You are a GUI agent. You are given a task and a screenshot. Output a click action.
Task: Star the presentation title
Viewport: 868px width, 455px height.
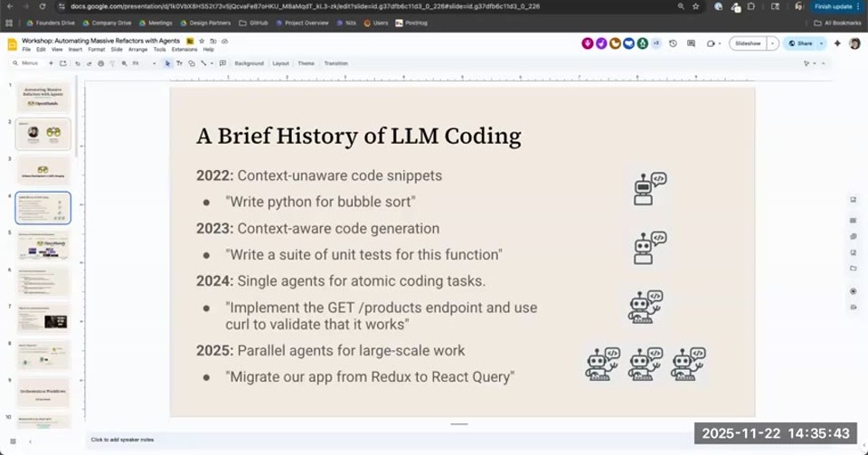tap(202, 41)
